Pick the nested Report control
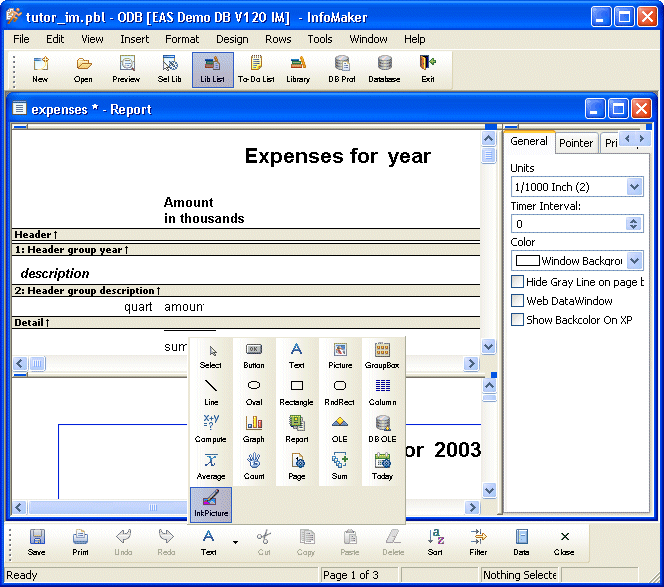Screen dimensions: 664x587 pyautogui.click(x=296, y=430)
